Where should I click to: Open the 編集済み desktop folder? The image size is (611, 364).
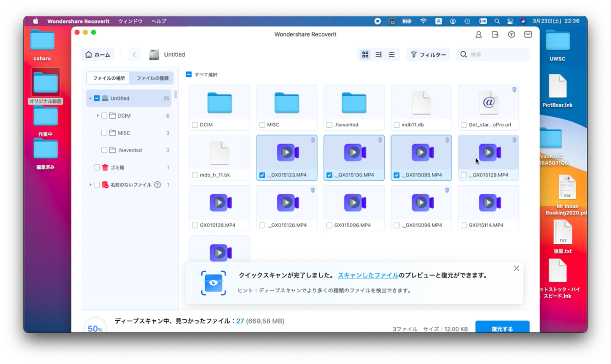(46, 149)
